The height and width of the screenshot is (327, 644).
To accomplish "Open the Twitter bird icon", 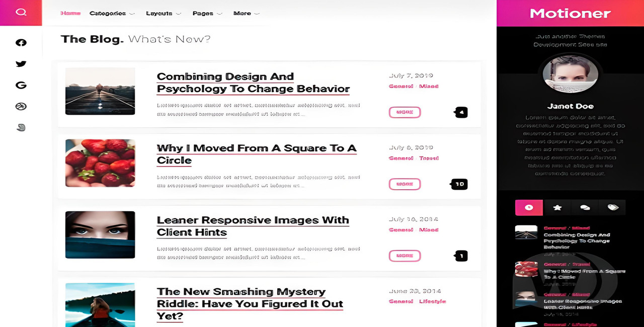I will tap(21, 64).
